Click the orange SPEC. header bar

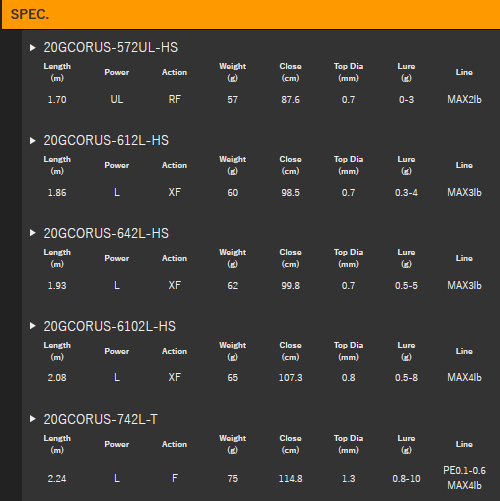[x=251, y=14]
